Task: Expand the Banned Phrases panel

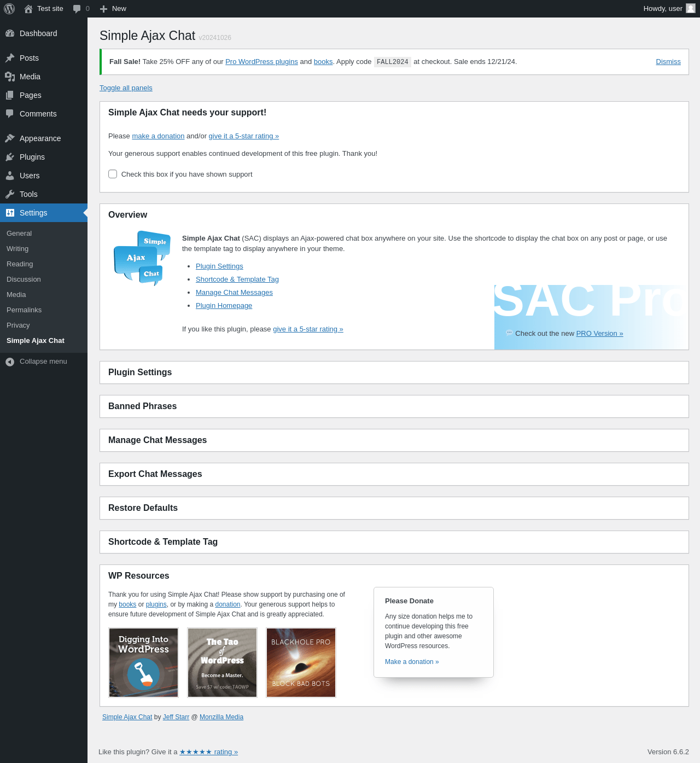Action: coord(394,406)
